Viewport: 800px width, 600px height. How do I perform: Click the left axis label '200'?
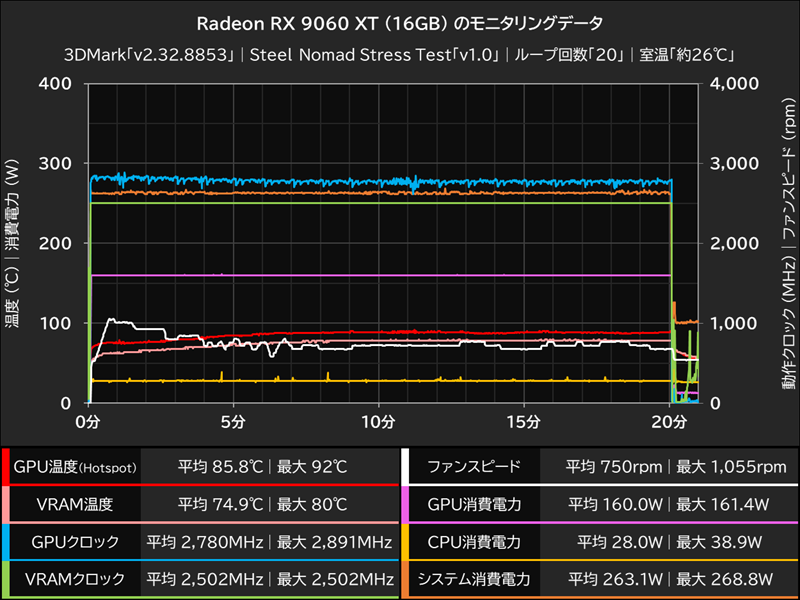pyautogui.click(x=55, y=243)
